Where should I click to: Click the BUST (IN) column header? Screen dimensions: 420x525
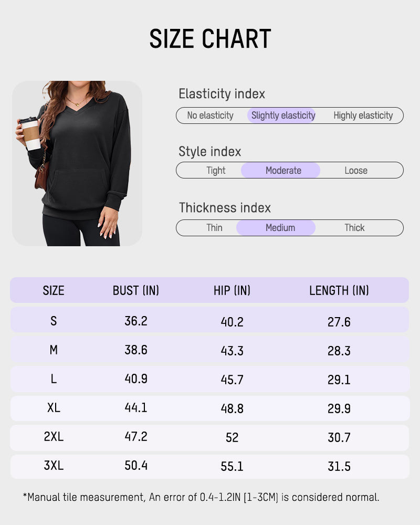pyautogui.click(x=136, y=290)
